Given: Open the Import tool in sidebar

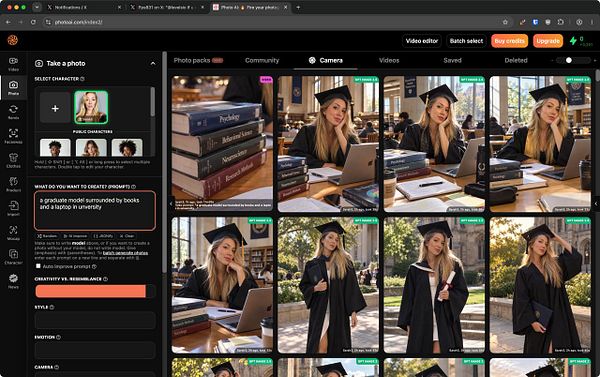Looking at the screenshot, I should pos(13,208).
